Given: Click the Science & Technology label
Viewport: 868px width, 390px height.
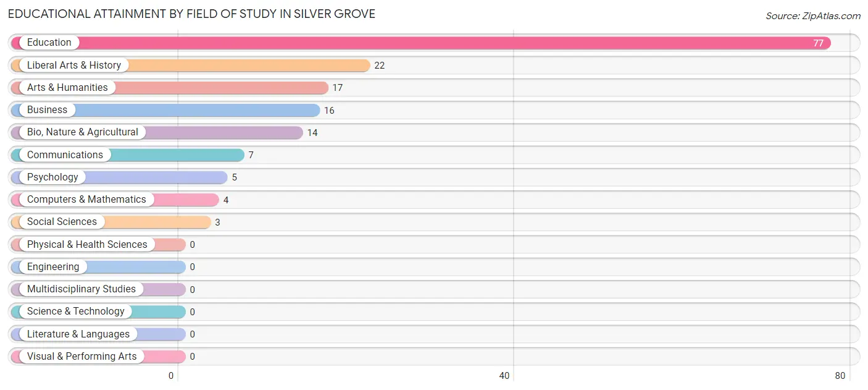Looking at the screenshot, I should tap(75, 312).
